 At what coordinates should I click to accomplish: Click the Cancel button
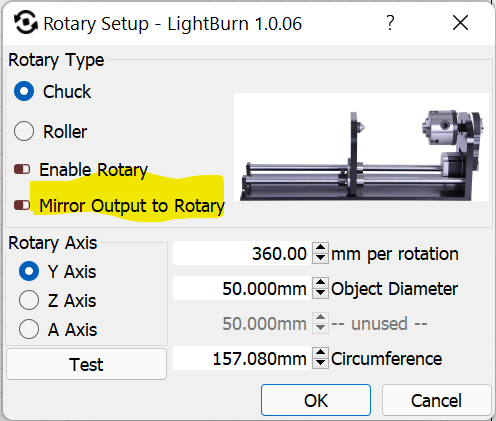click(x=436, y=400)
